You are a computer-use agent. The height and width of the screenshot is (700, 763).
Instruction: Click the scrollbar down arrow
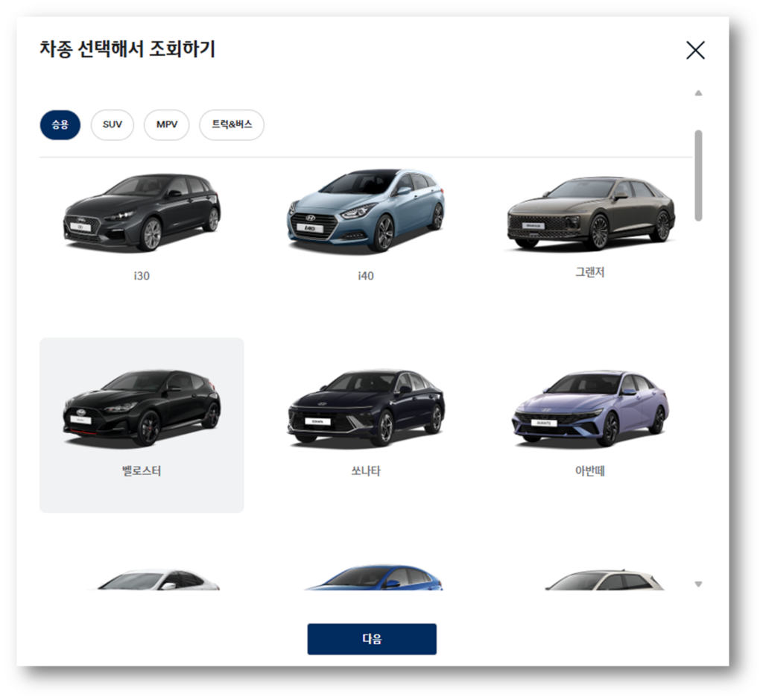coord(698,584)
